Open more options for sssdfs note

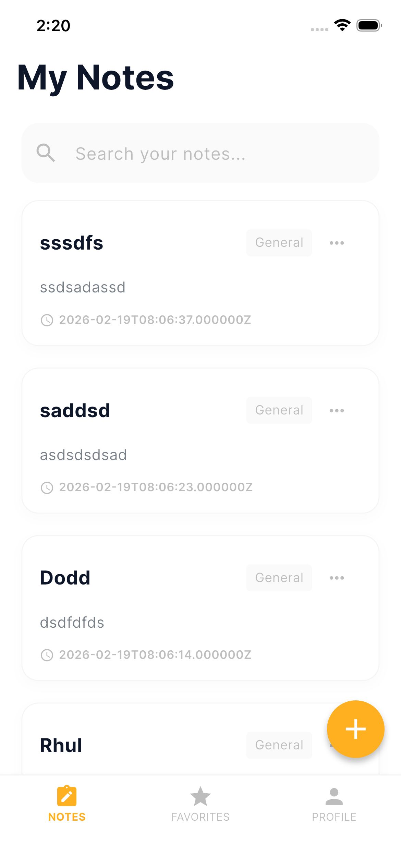coord(337,243)
